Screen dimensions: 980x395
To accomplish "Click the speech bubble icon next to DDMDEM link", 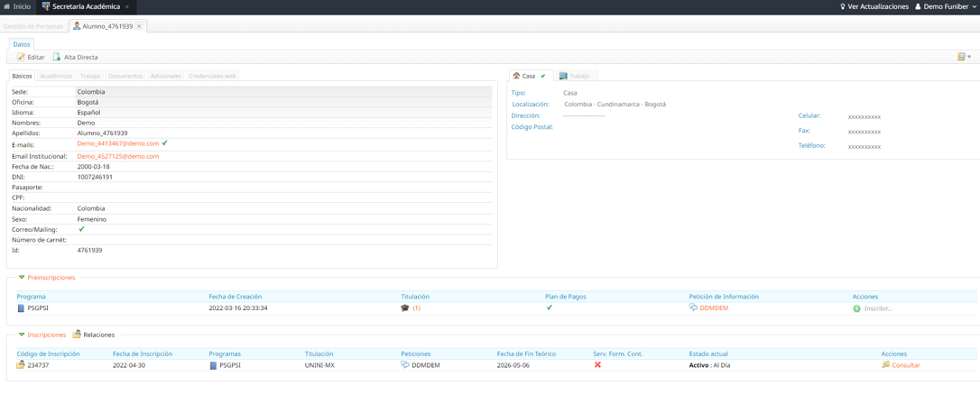I will point(693,308).
